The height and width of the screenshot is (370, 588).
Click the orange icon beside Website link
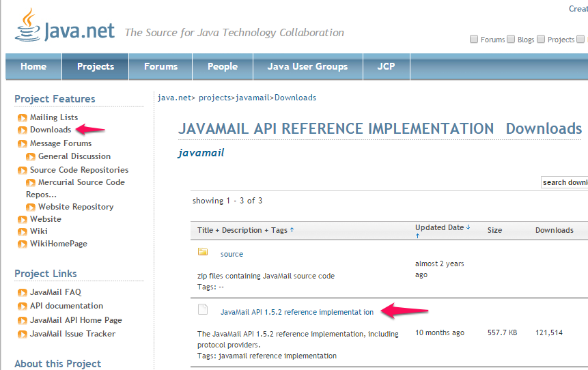[23, 219]
